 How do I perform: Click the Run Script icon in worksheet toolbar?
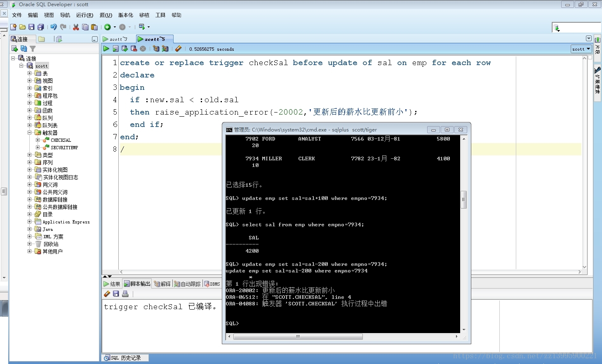tap(115, 49)
